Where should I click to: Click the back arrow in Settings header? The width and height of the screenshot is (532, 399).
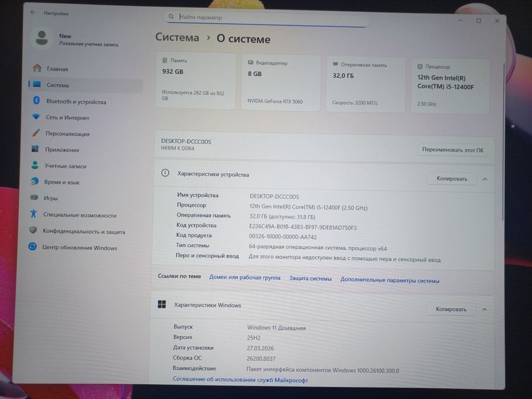tap(33, 13)
